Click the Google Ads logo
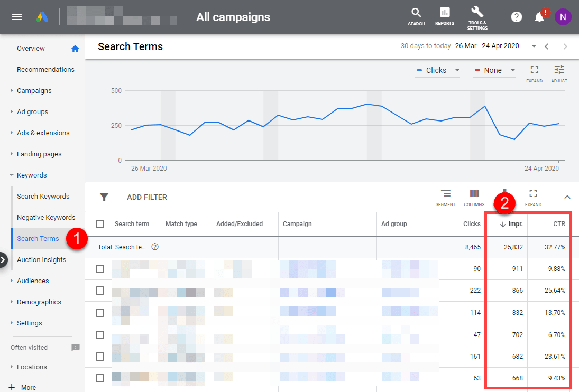The width and height of the screenshot is (579, 392). tap(42, 17)
